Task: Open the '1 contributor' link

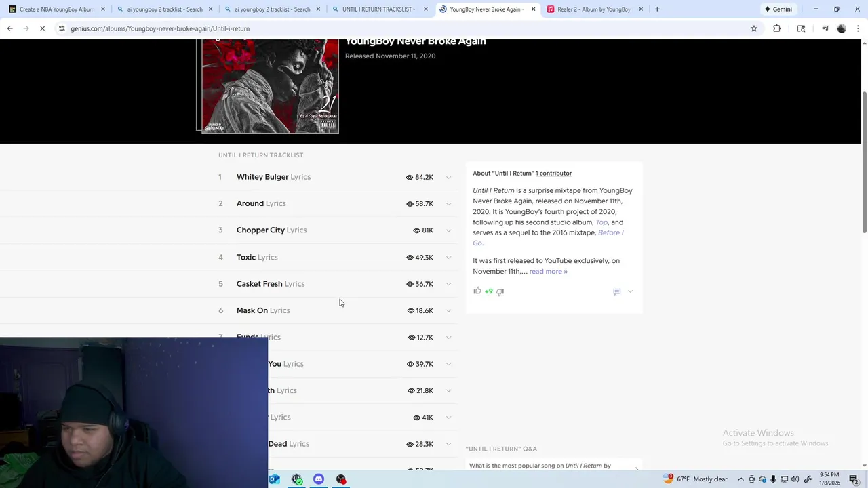Action: pos(553,173)
